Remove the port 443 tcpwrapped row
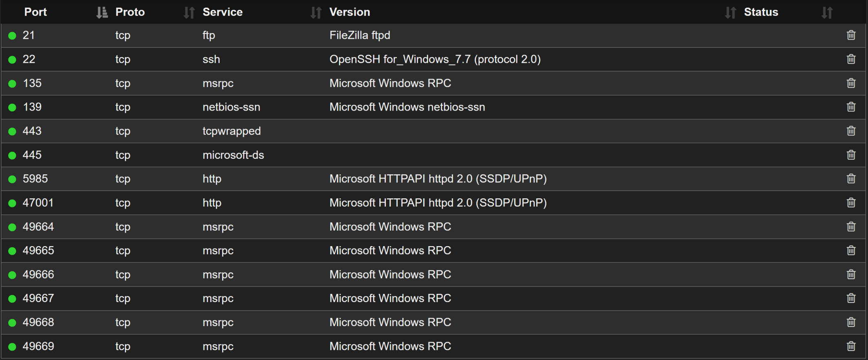This screenshot has width=868, height=360. (x=851, y=131)
